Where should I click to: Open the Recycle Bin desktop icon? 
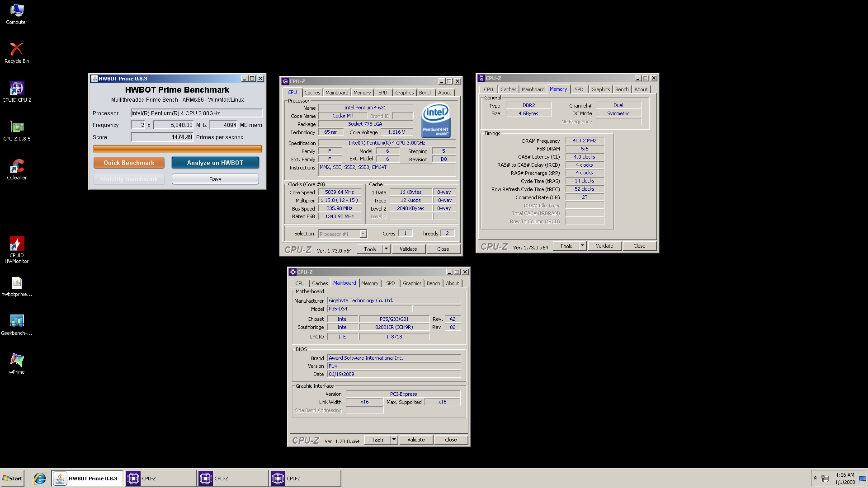coord(17,53)
